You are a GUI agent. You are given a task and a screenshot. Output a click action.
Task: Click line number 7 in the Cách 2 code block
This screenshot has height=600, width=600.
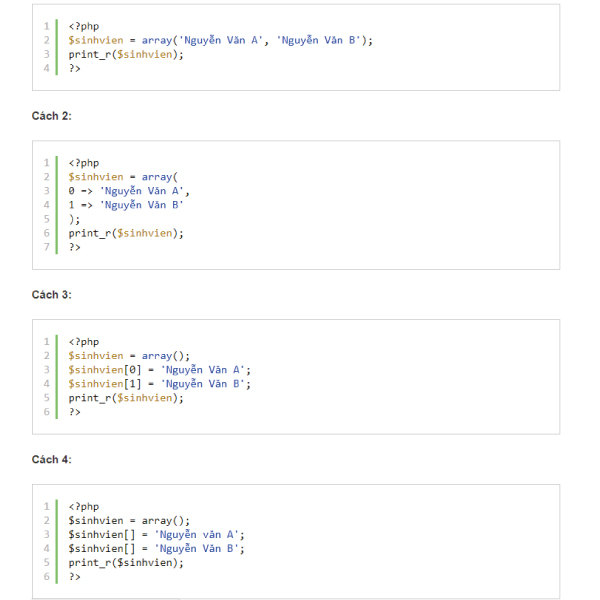tap(46, 247)
